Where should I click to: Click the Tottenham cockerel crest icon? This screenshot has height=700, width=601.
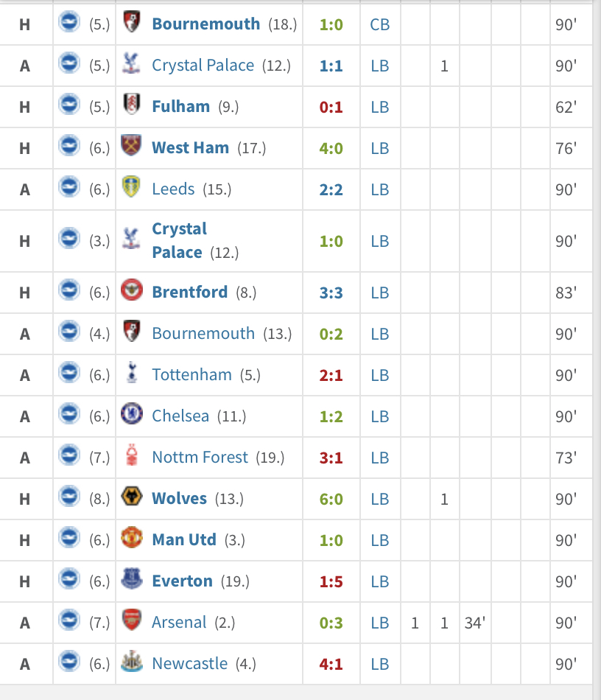tap(132, 372)
